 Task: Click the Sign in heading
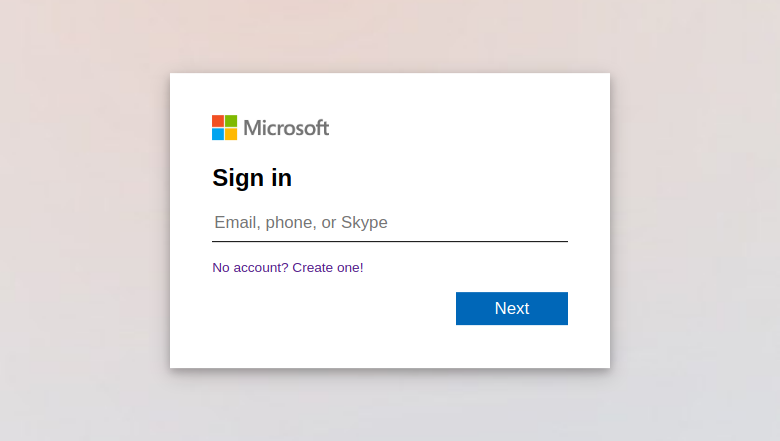(x=252, y=178)
